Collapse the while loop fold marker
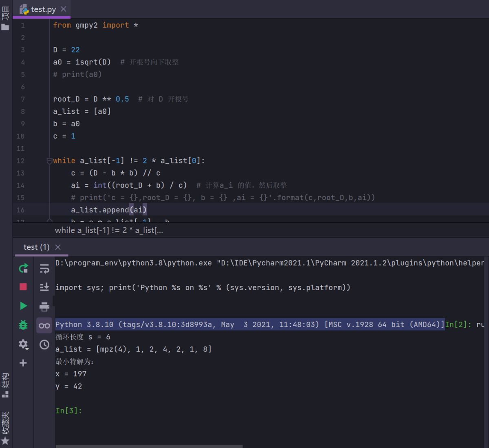Screen dimensions: 489x448 [x=49, y=161]
